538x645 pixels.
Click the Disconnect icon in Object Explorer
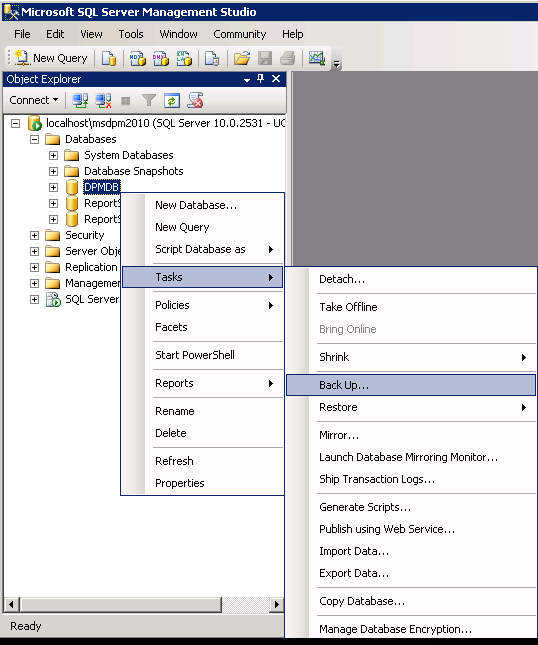pyautogui.click(x=103, y=100)
